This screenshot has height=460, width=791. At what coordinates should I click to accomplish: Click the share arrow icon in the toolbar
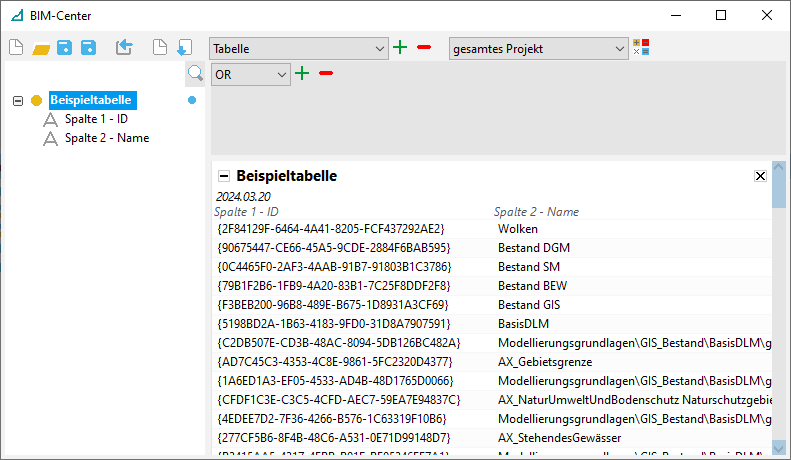pyautogui.click(x=123, y=47)
